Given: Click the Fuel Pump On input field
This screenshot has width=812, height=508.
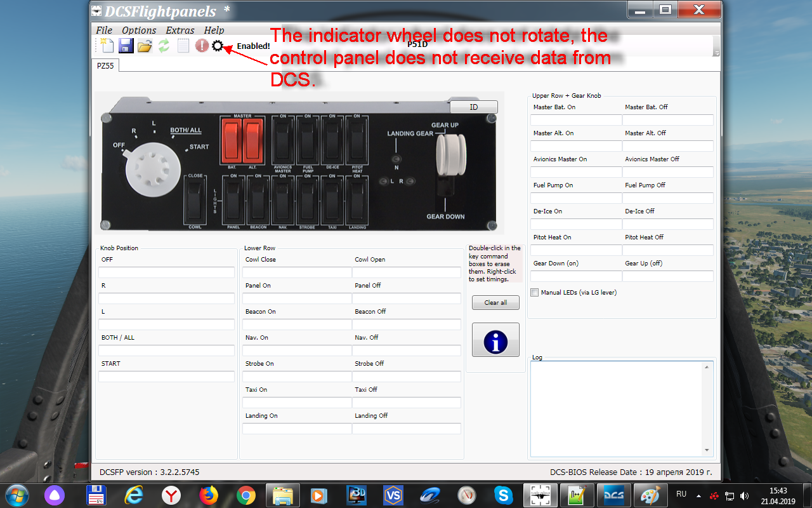Looking at the screenshot, I should pyautogui.click(x=576, y=198).
